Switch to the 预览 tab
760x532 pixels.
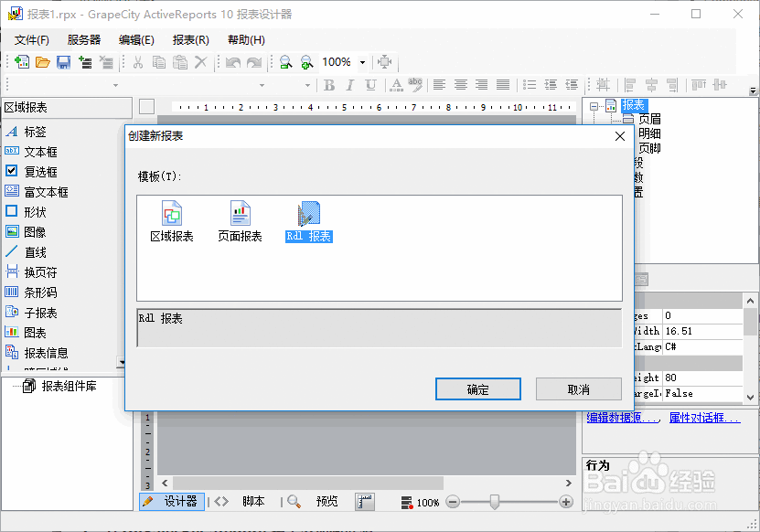point(326,501)
